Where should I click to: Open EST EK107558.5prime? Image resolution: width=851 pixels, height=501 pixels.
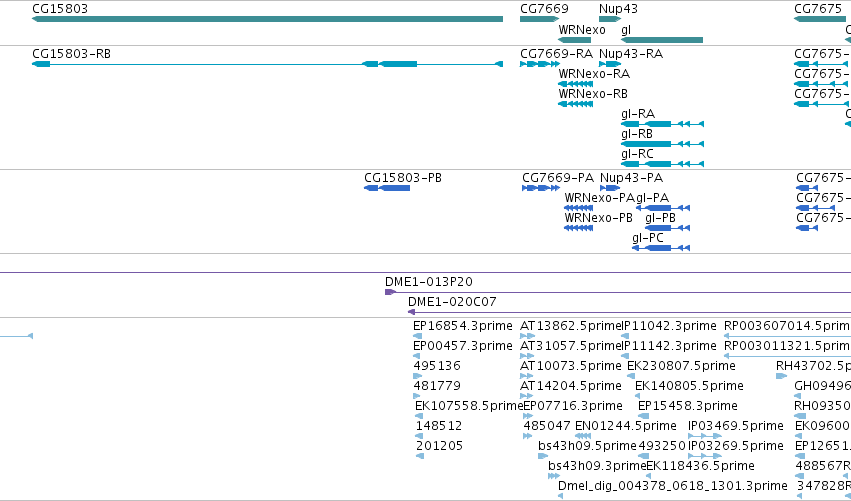pos(468,407)
